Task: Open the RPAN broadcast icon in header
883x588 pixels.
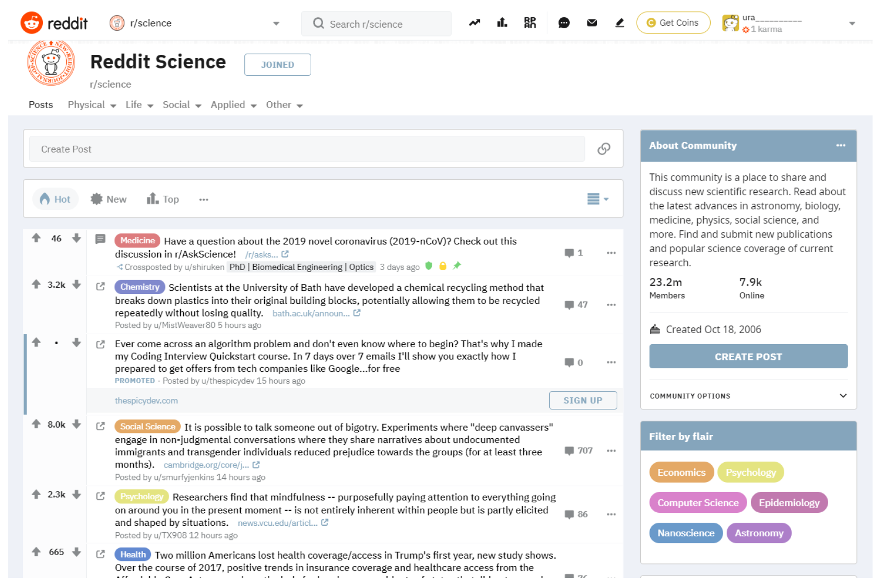Action: coord(530,23)
